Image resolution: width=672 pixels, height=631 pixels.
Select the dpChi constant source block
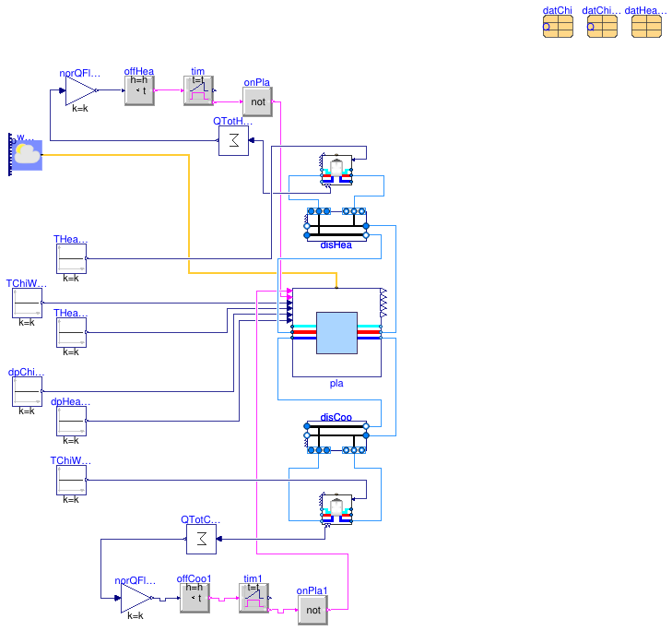[27, 391]
